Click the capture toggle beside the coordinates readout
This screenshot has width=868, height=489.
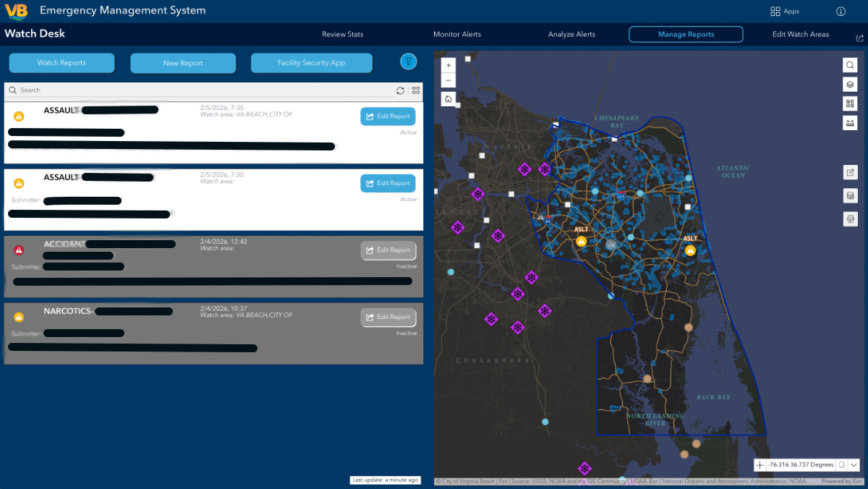[842, 465]
